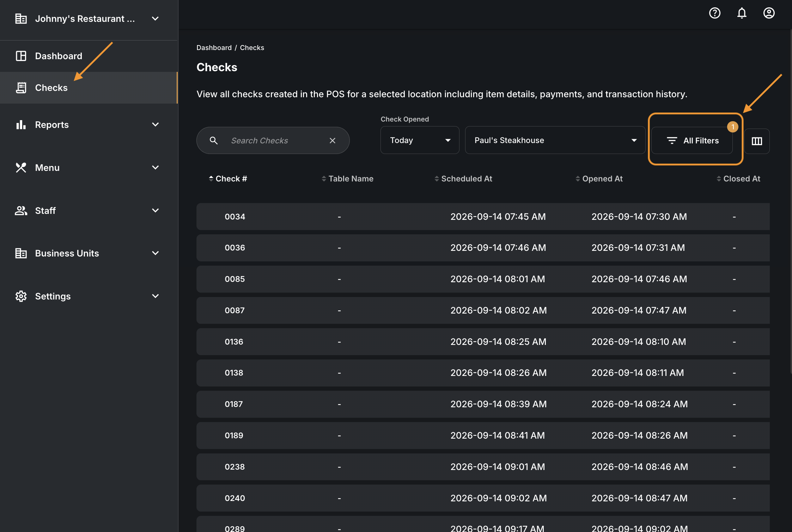Image resolution: width=792 pixels, height=532 pixels.
Task: Click the Opened At column header
Action: click(602, 179)
